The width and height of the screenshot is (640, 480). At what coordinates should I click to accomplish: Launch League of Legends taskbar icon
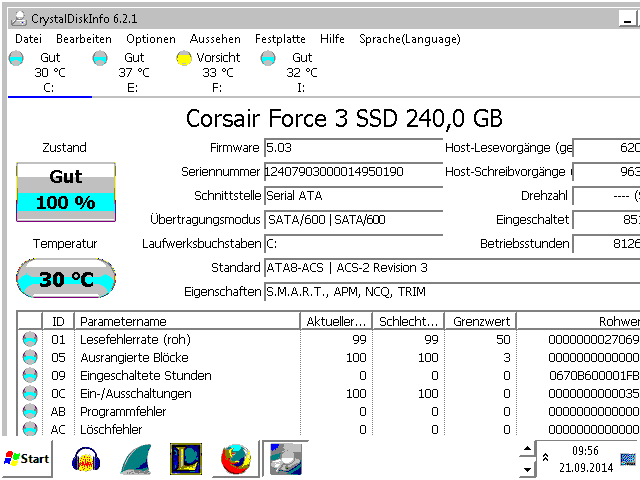pos(186,459)
